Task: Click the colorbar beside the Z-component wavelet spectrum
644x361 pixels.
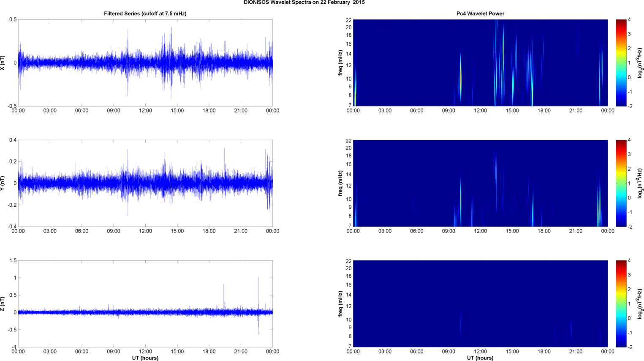Action: click(621, 304)
